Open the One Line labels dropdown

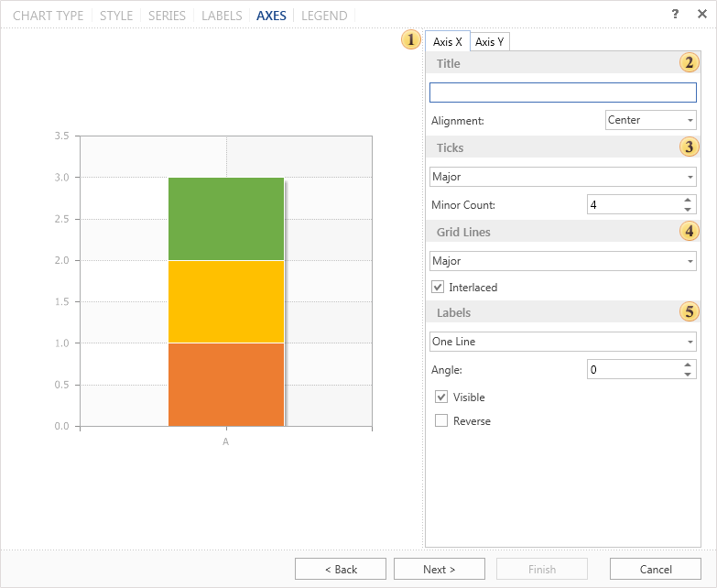[x=562, y=342]
